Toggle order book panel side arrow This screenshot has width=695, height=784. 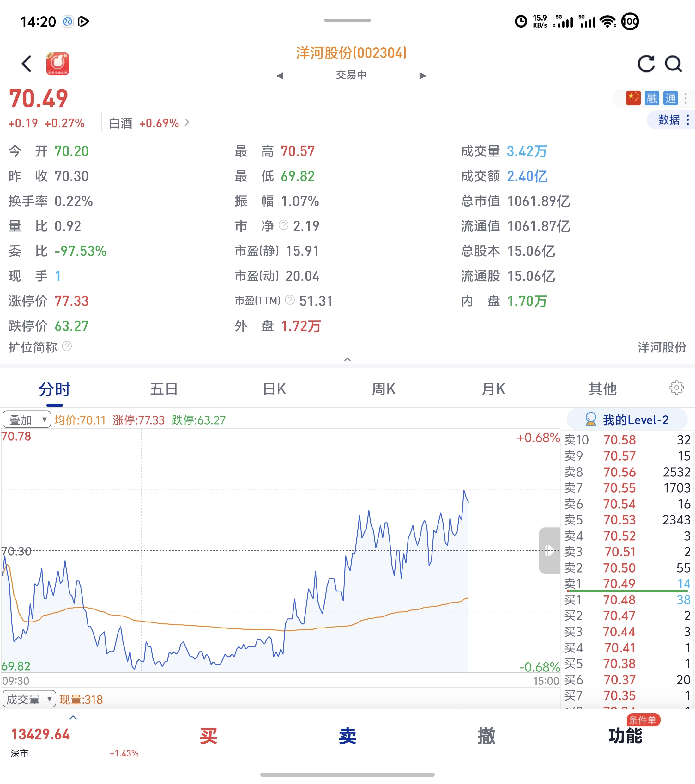point(549,550)
